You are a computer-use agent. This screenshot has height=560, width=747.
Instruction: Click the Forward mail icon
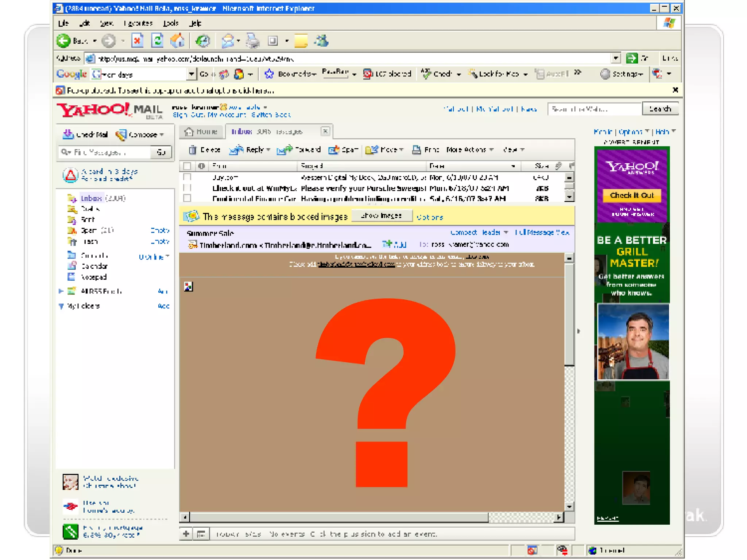coord(285,150)
